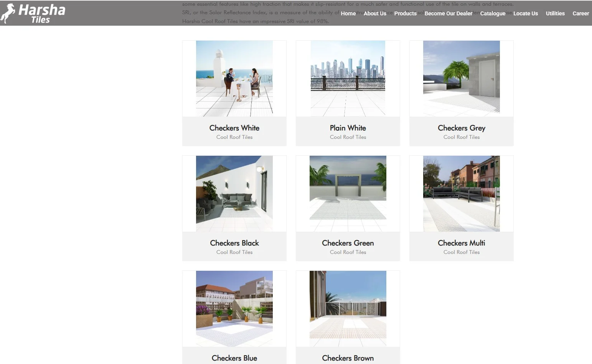Viewport: 592px width, 364px height.
Task: Click 'Cool Roof Tiles' under Checkers Black
Action: [x=234, y=252]
